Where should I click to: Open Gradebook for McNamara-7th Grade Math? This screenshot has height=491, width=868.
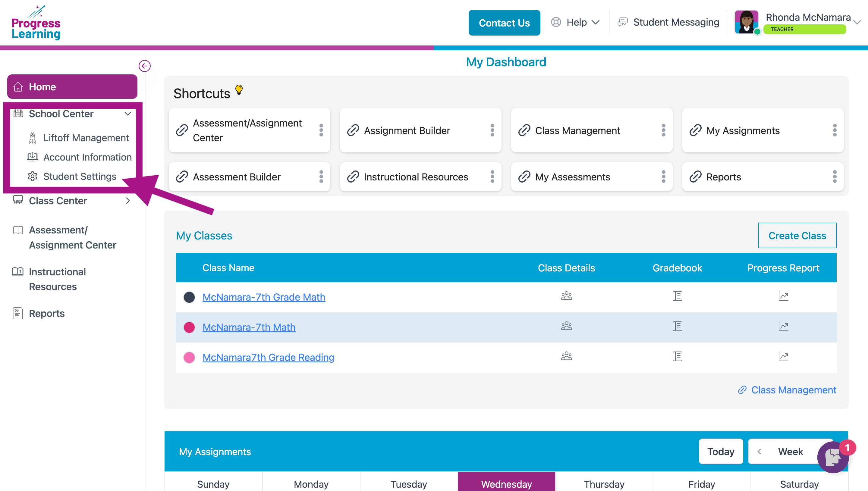tap(677, 296)
